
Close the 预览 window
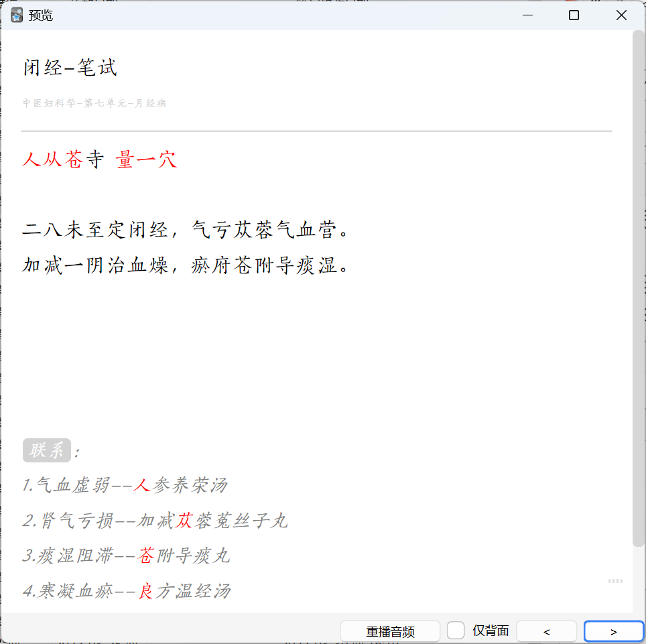coord(621,15)
